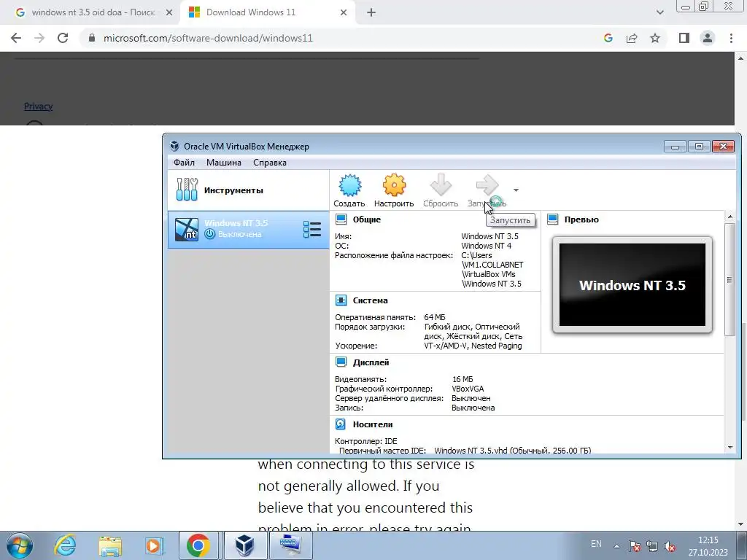Open Windows Media Player from taskbar

point(154,545)
